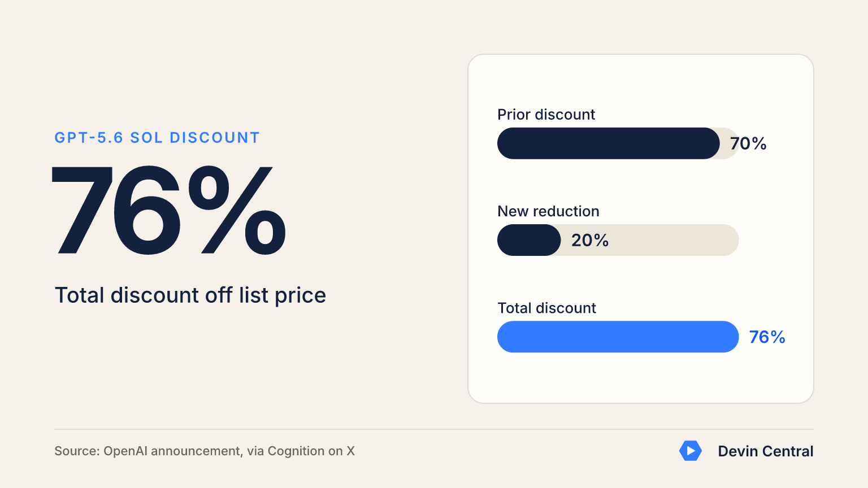Click the Prior discount label

(546, 115)
